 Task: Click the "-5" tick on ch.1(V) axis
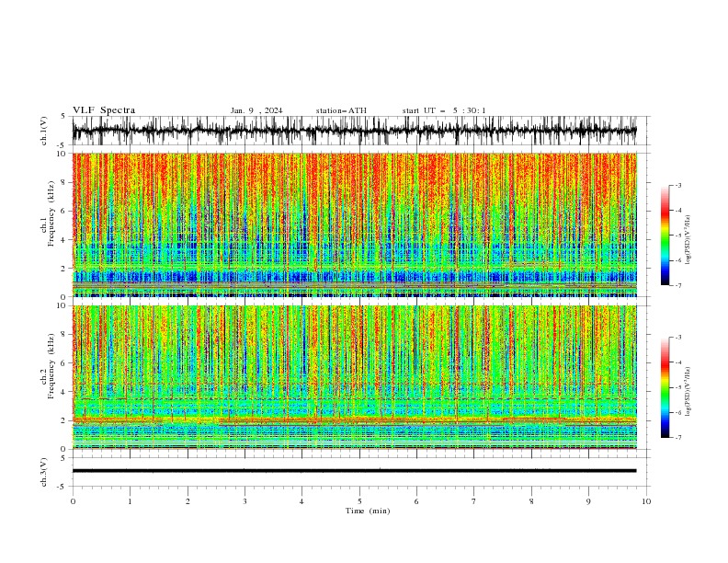pos(61,145)
